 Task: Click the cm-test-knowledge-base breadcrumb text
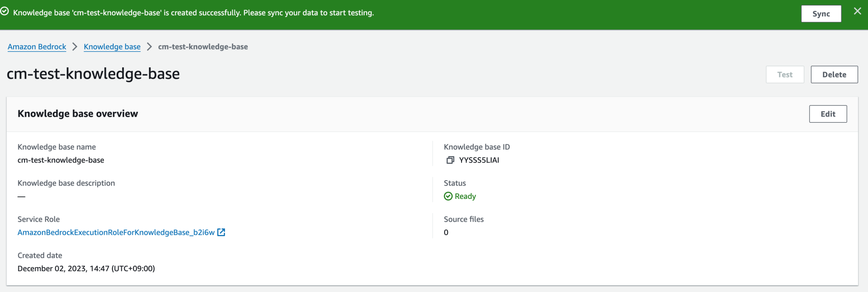(203, 47)
